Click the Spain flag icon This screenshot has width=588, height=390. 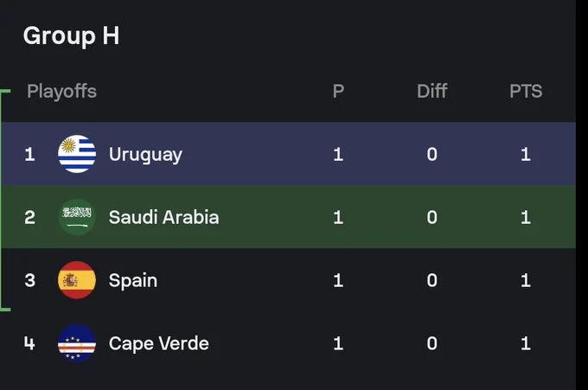click(77, 280)
